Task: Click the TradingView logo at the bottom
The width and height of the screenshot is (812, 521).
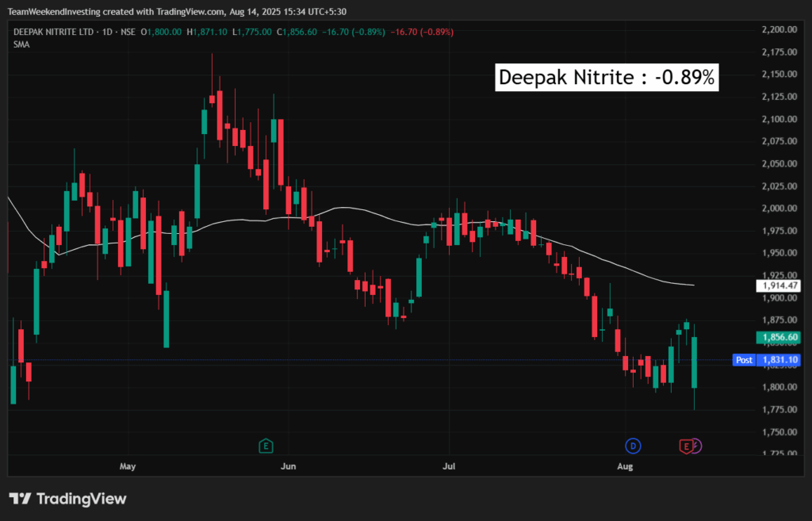Action: (68, 499)
